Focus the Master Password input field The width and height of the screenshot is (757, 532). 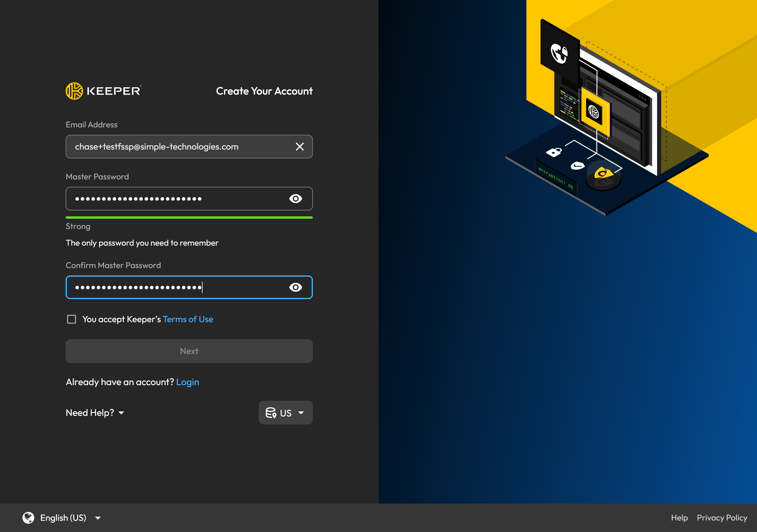tap(189, 199)
